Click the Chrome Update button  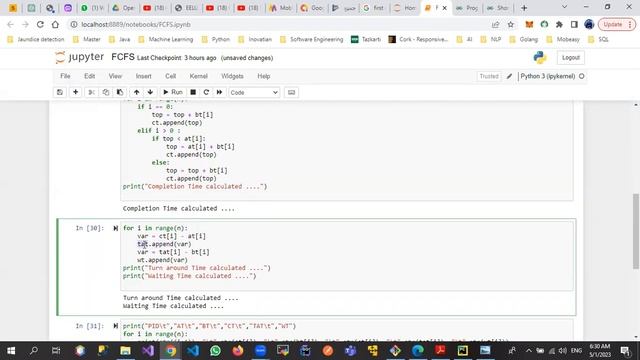pyautogui.click(x=617, y=24)
